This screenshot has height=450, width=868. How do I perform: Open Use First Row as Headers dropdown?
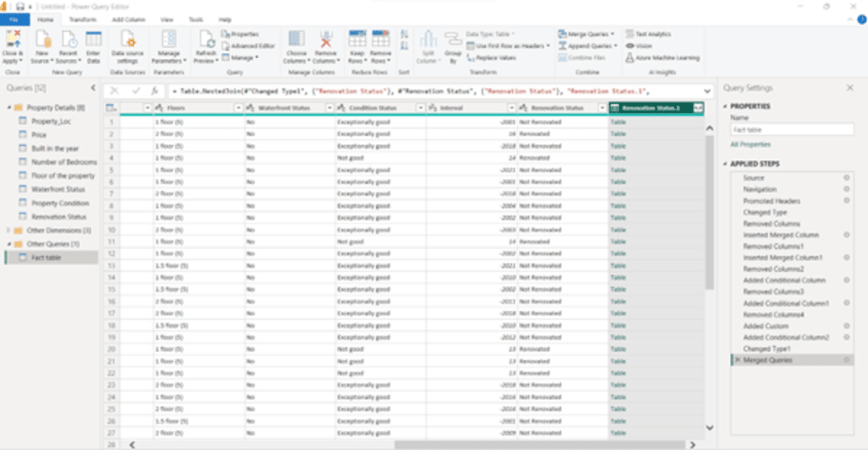(x=548, y=46)
